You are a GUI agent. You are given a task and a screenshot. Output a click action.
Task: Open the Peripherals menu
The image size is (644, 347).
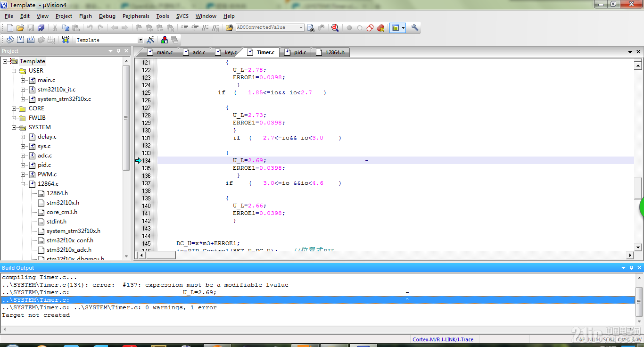(136, 16)
